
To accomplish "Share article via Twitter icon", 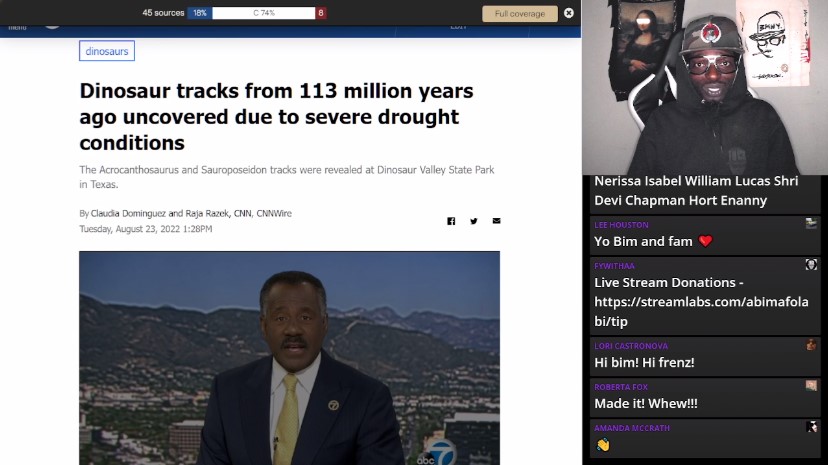I will (474, 221).
